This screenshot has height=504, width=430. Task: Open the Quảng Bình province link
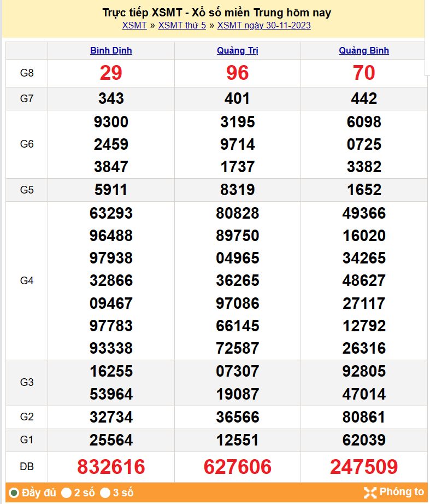pos(364,51)
